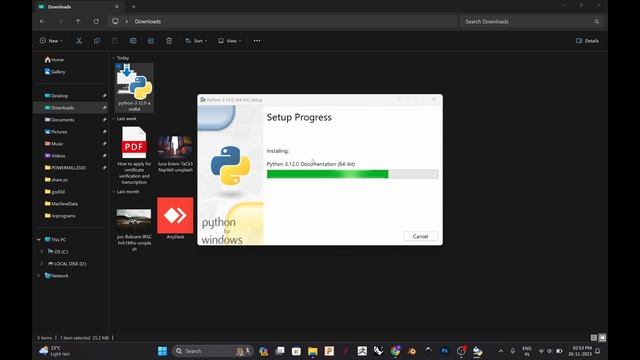Collapse the Last week file group
Screen dimensions: 640x360
click(114, 119)
